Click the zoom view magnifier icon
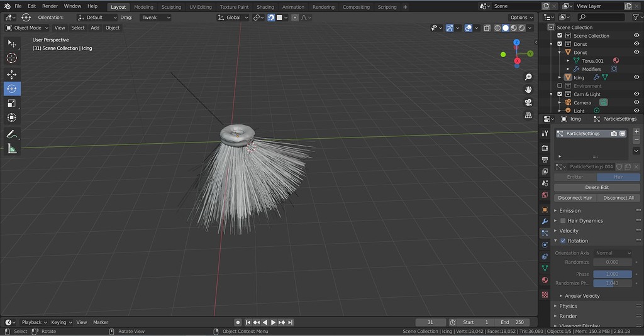The height and width of the screenshot is (336, 644). click(528, 77)
